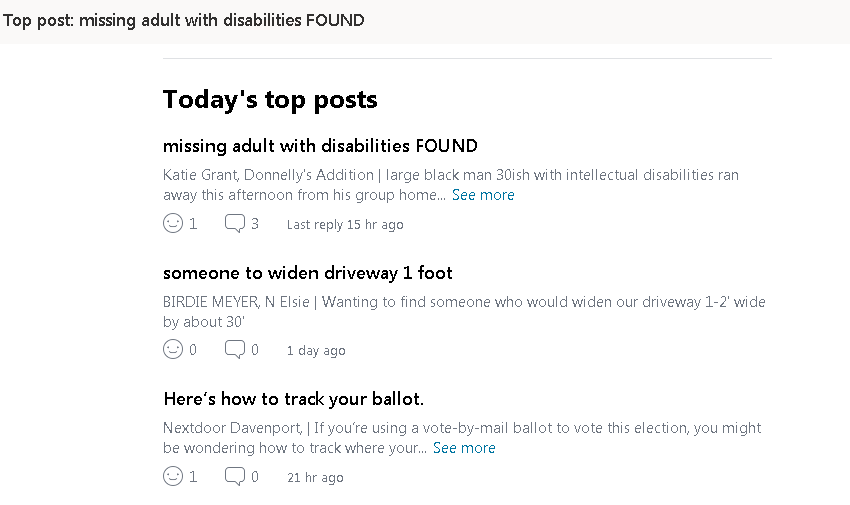The width and height of the screenshot is (850, 505).
Task: Open 'Here's how to track your ballot.' post
Action: pyautogui.click(x=293, y=399)
